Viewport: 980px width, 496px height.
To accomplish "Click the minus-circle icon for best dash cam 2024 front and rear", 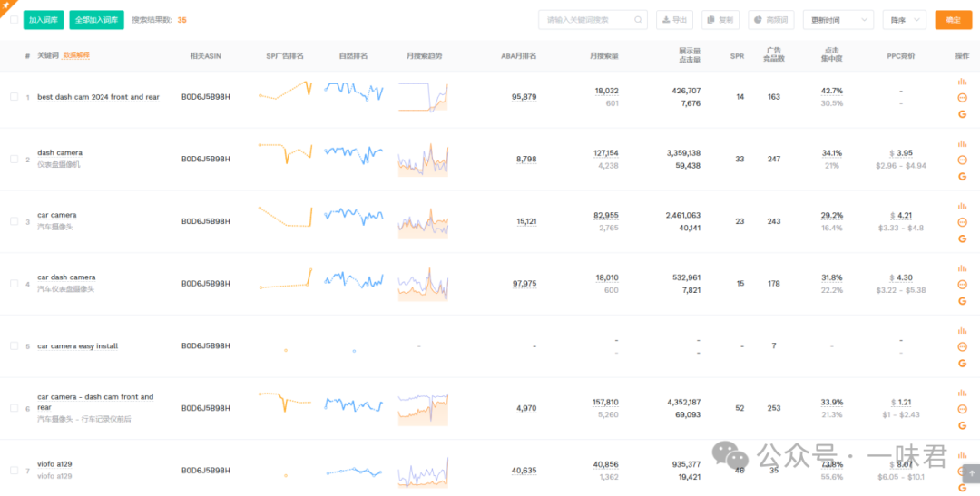I will click(962, 97).
